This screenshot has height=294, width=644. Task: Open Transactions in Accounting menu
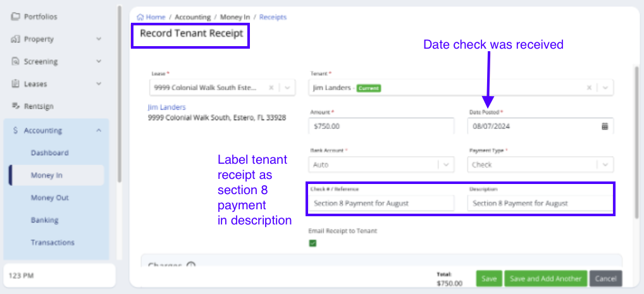[x=53, y=242]
